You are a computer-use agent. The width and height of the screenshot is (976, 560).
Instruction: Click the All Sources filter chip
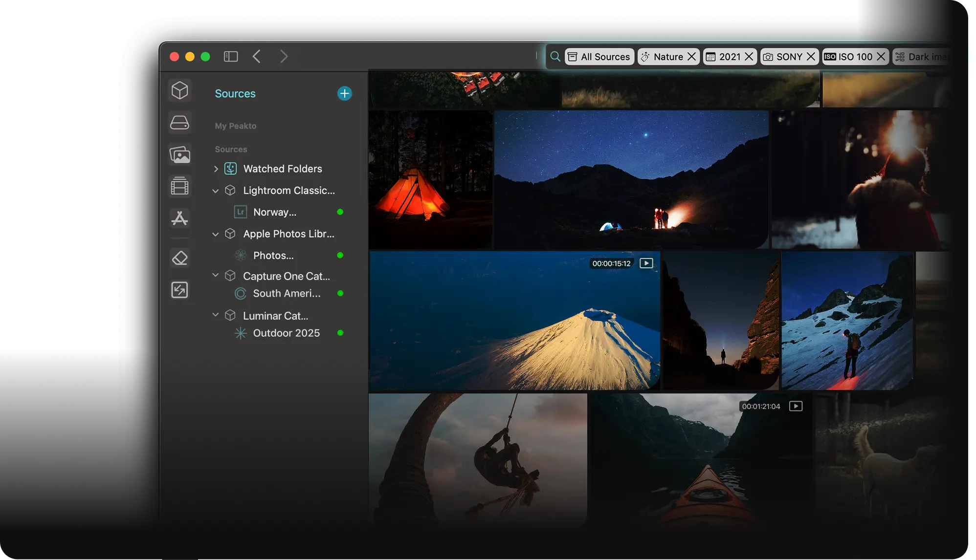point(599,57)
